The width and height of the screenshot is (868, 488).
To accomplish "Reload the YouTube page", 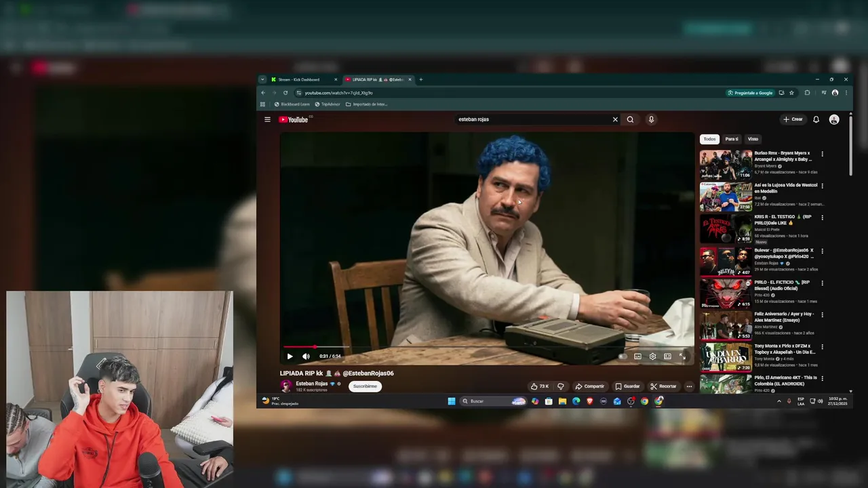I will (x=285, y=93).
